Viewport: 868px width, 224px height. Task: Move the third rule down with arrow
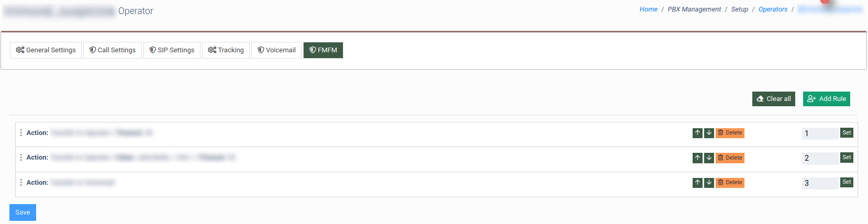click(x=709, y=183)
